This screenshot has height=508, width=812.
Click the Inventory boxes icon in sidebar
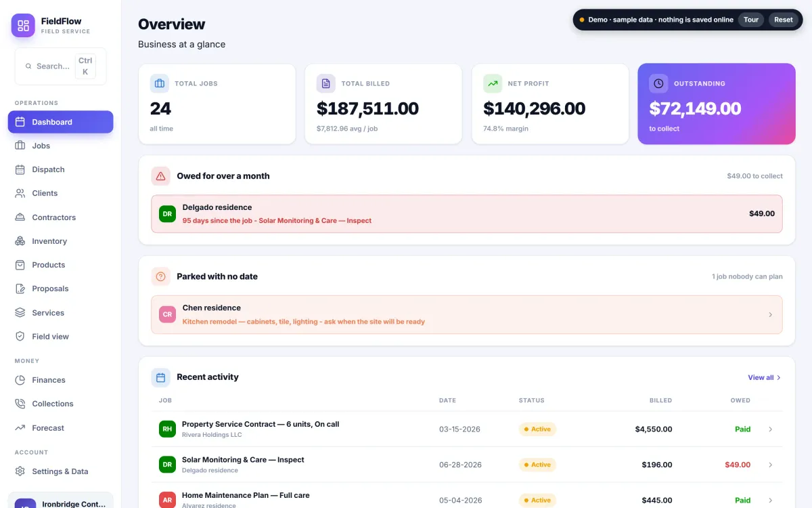(x=20, y=241)
